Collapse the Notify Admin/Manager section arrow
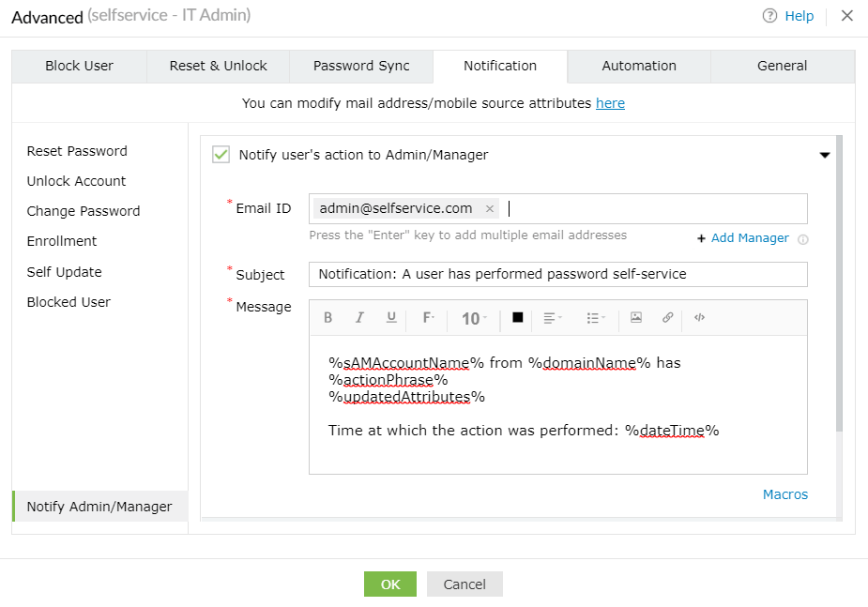Image resolution: width=868 pixels, height=607 pixels. (x=825, y=156)
